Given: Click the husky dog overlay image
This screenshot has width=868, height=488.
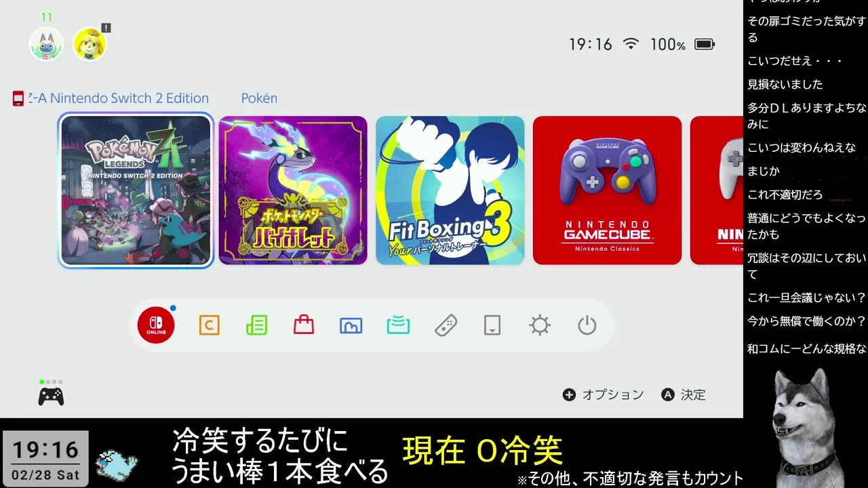Looking at the screenshot, I should click(x=805, y=427).
